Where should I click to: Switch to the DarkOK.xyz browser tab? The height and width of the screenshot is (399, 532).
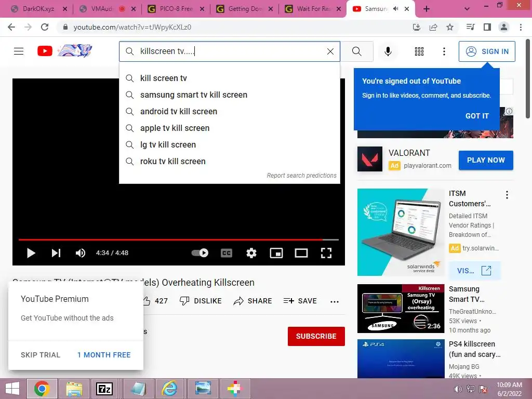(x=38, y=9)
